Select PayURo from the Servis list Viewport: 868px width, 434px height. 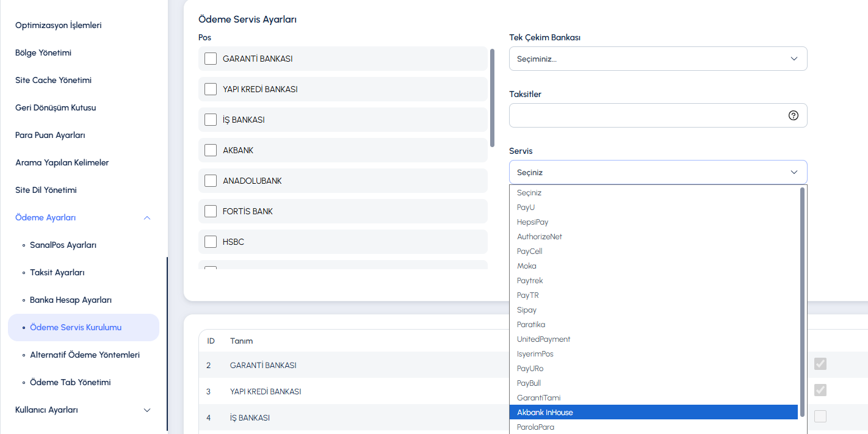654,369
